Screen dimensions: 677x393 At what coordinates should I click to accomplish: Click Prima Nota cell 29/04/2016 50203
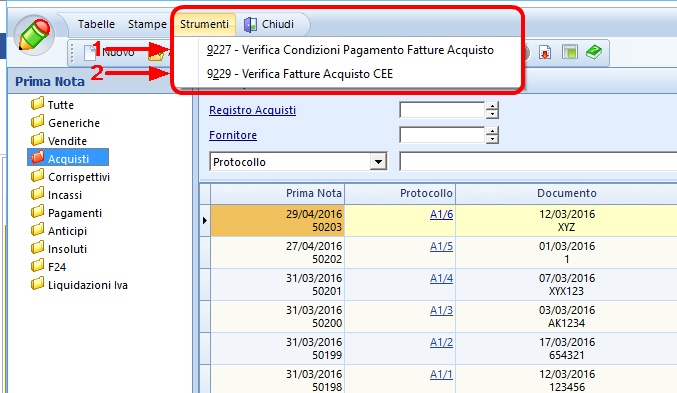pyautogui.click(x=277, y=220)
